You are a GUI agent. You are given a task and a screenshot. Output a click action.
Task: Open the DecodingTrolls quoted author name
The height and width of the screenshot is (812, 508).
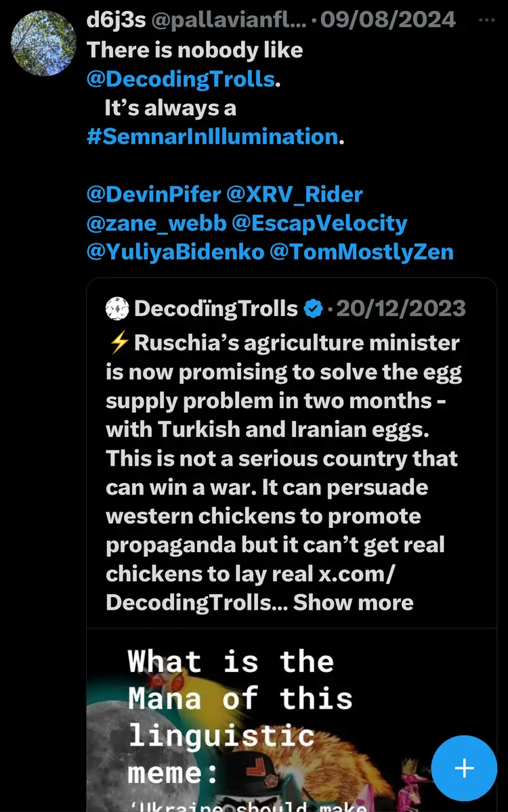(216, 309)
